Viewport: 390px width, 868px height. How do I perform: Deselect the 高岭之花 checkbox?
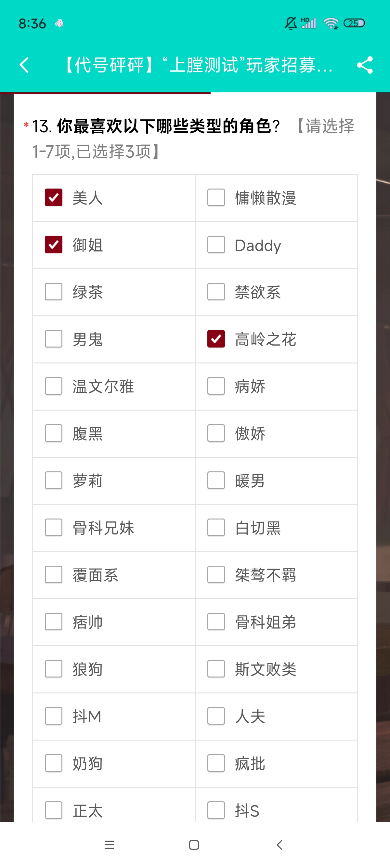(x=216, y=339)
